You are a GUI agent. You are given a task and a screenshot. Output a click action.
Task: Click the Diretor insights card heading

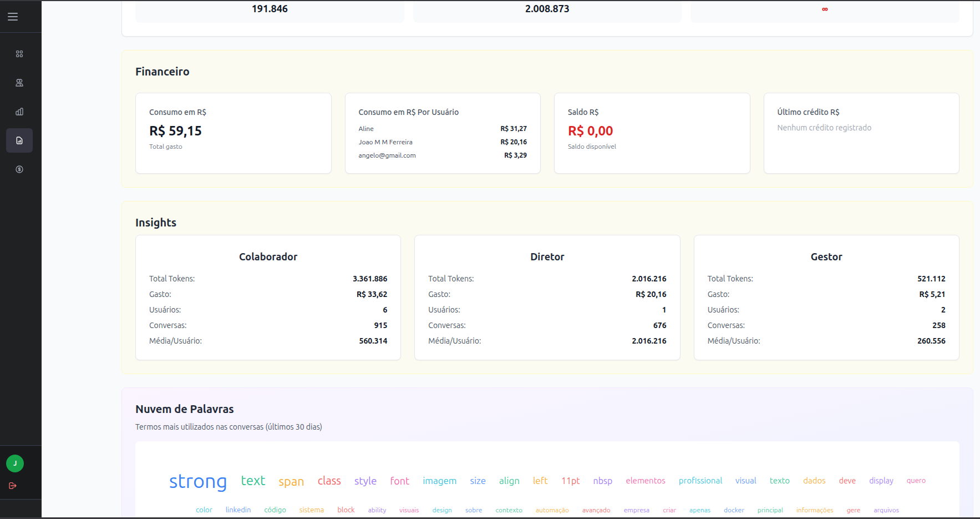pyautogui.click(x=547, y=256)
